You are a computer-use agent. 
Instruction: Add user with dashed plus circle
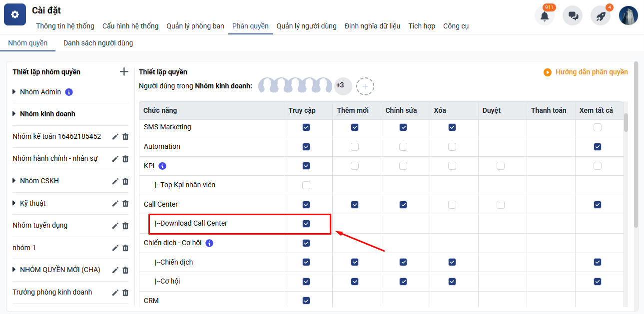coord(365,86)
